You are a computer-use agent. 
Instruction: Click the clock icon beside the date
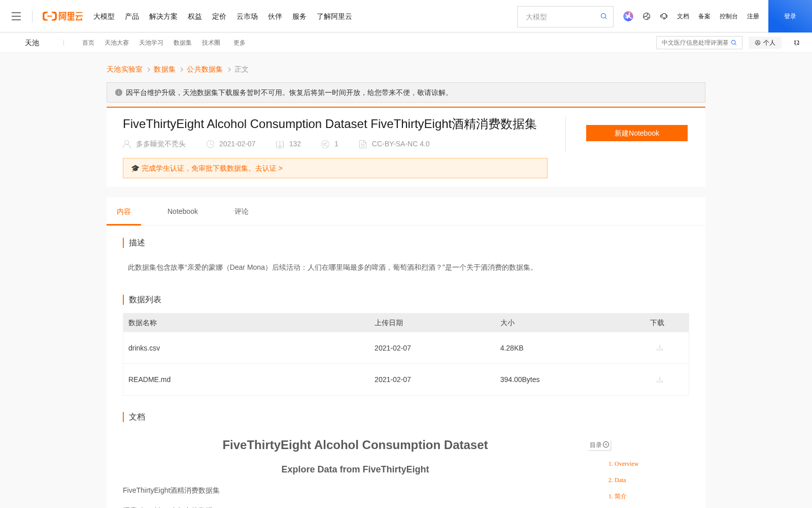coord(210,144)
